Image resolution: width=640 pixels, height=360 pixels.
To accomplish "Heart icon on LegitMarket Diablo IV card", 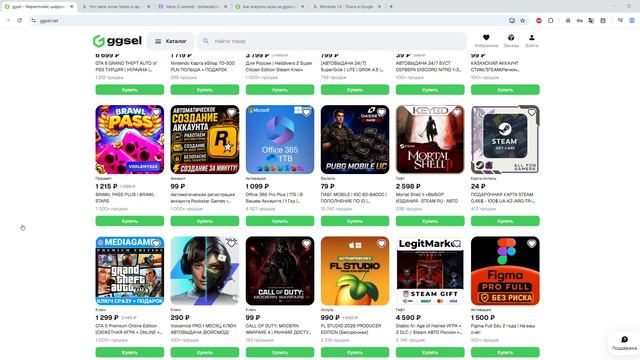I will (456, 244).
